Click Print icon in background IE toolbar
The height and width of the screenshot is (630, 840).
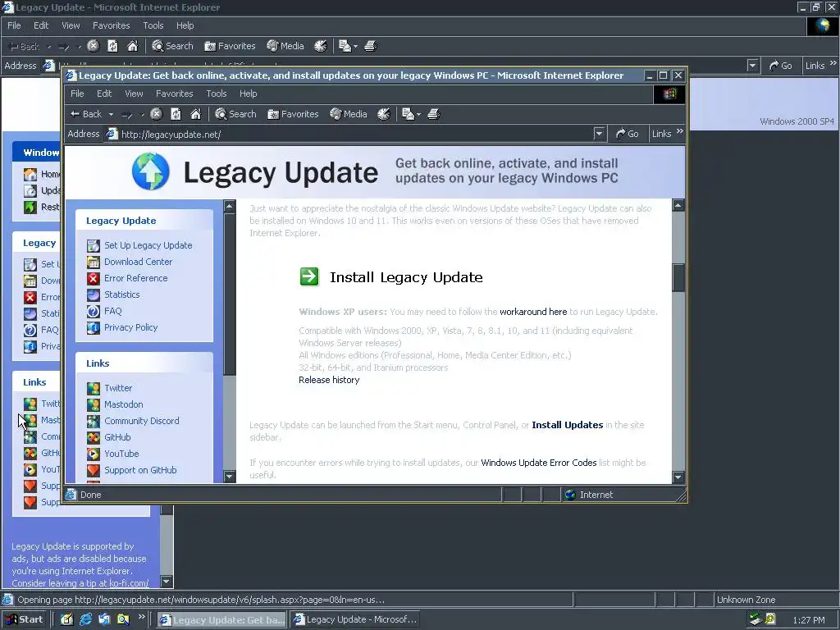[x=371, y=46]
